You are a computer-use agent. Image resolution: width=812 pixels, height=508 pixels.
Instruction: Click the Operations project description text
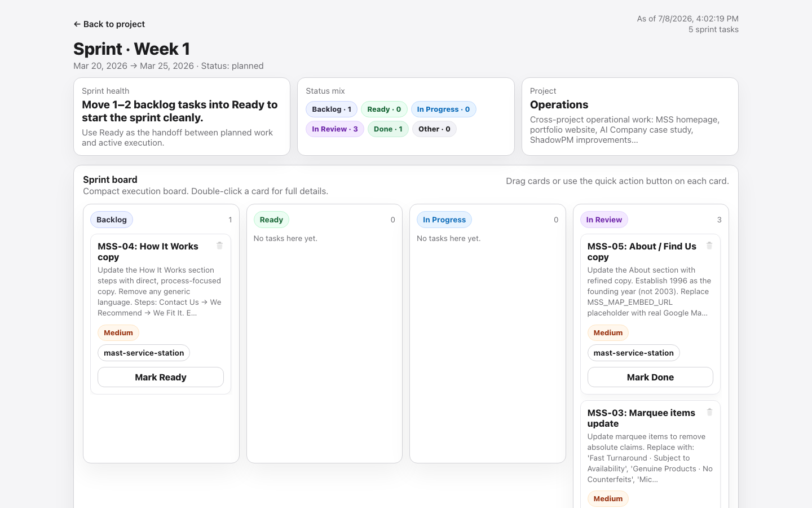tap(625, 130)
